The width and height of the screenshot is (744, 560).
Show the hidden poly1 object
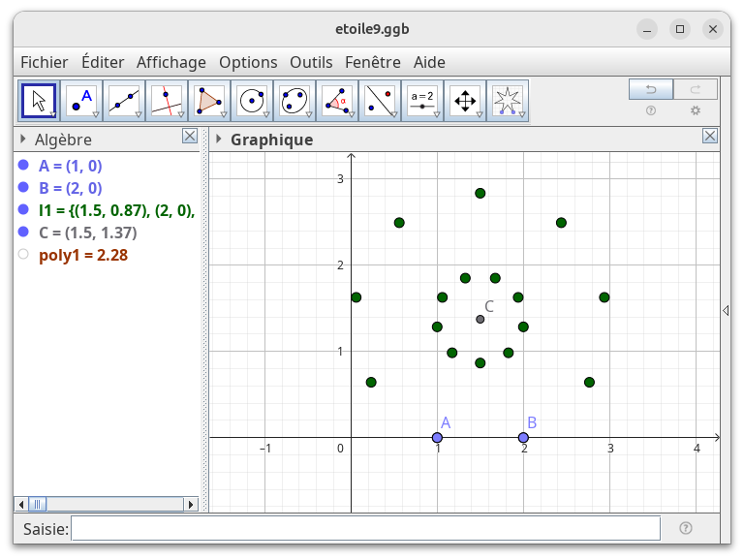(x=23, y=255)
